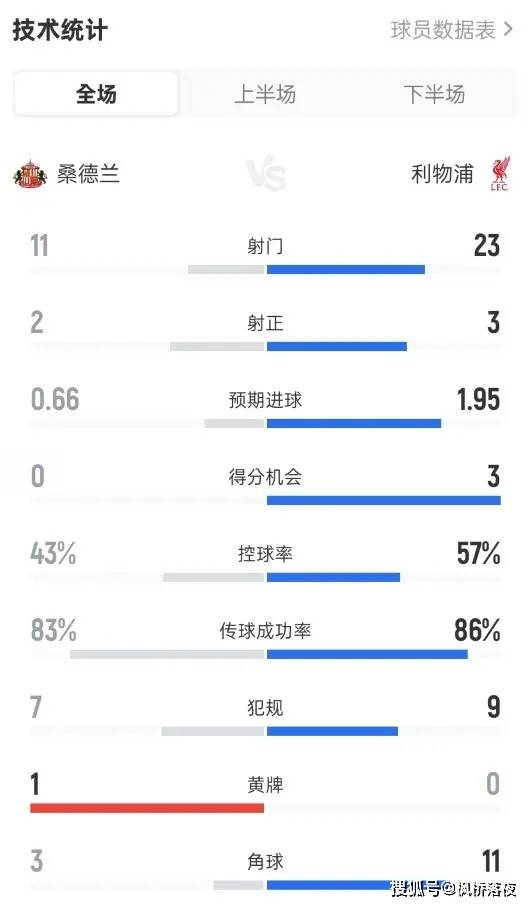Click the 桑德兰 team name
Screen dimensions: 531x906
[x=88, y=173]
